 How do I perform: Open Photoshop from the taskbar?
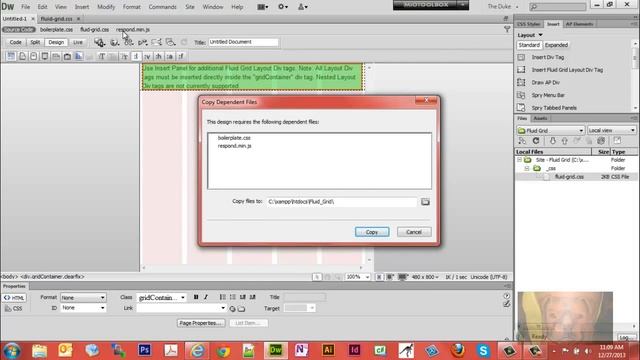coord(144,350)
